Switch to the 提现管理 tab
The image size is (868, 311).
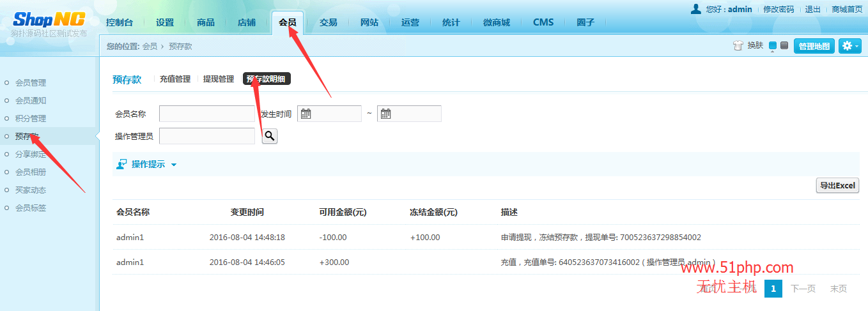click(x=219, y=79)
